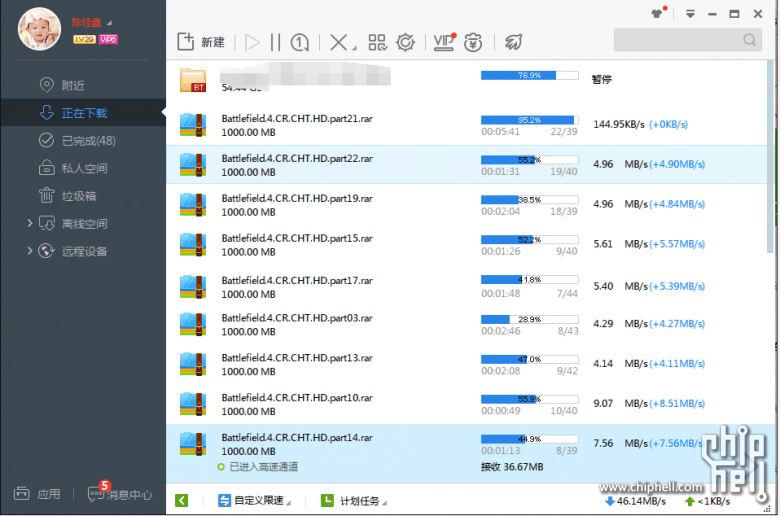780x516 pixels.
Task: Open the delete icon's dropdown arrow
Action: point(354,48)
